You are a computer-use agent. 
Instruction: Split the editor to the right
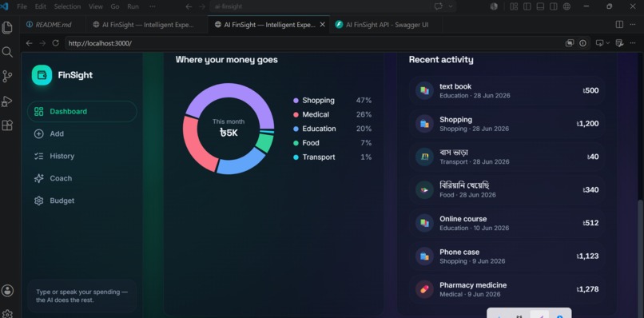point(619,24)
